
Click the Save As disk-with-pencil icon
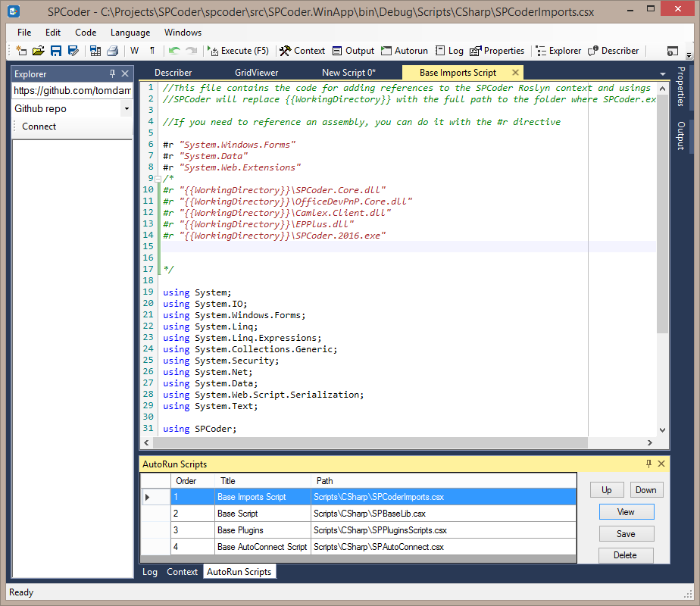[x=73, y=51]
